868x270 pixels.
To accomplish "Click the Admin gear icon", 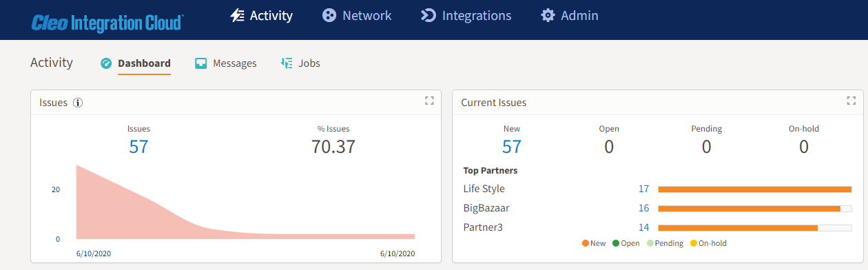I will (548, 15).
